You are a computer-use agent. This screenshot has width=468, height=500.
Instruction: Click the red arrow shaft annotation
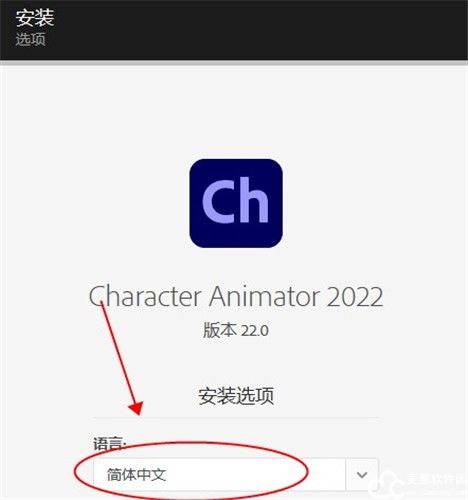tap(118, 353)
